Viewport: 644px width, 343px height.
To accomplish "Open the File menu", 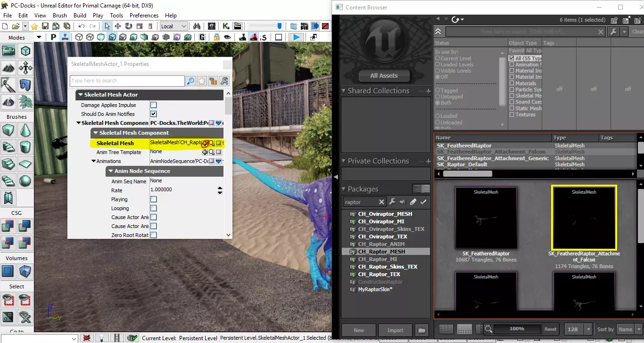I will (8, 16).
